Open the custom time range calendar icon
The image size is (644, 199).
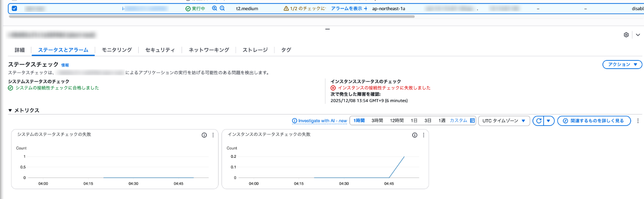pos(473,121)
